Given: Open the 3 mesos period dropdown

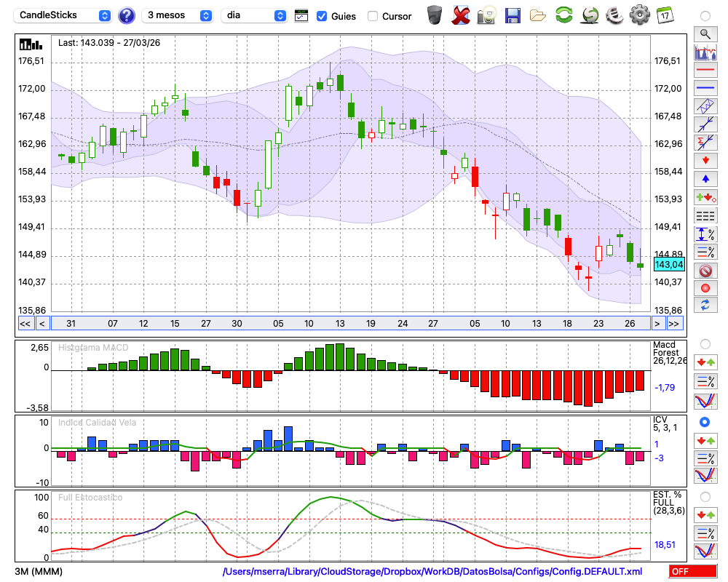Looking at the screenshot, I should point(178,15).
